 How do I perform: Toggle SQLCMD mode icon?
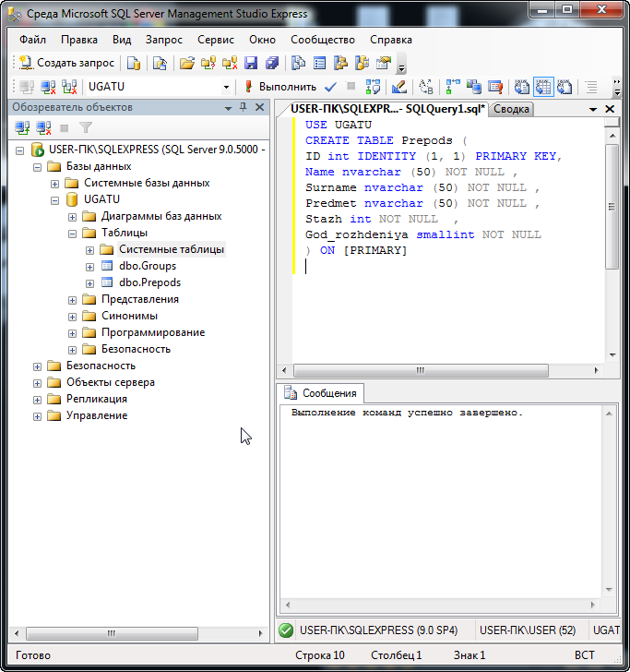[x=495, y=87]
